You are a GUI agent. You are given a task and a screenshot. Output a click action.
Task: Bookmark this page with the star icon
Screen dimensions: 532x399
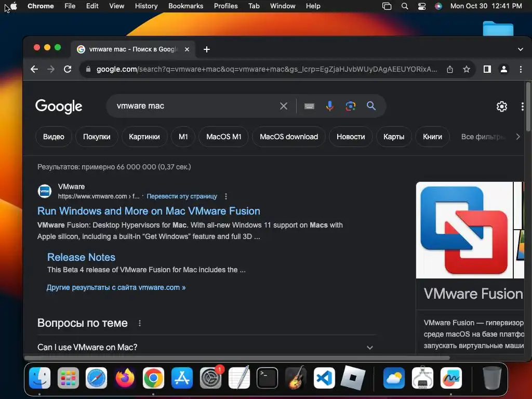467,69
